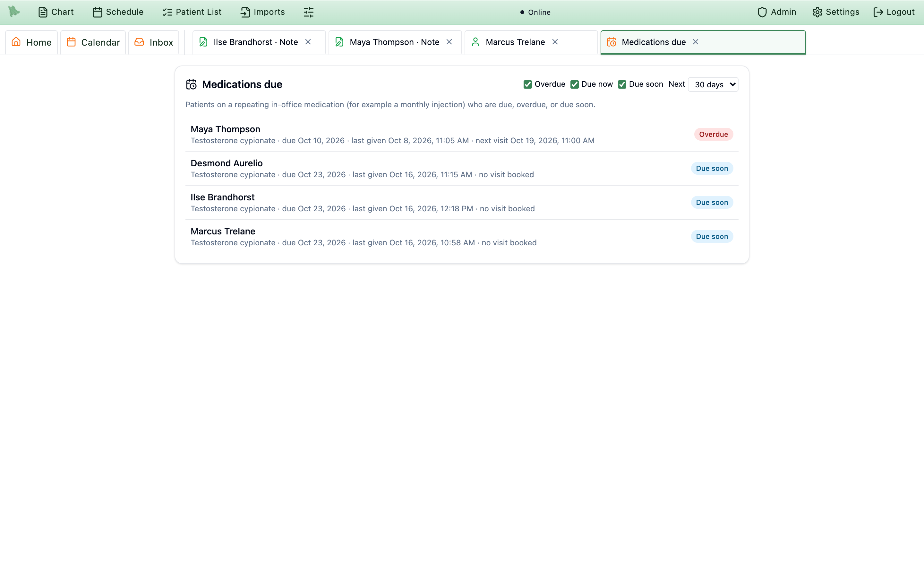Click the Overdue status badge

(713, 134)
